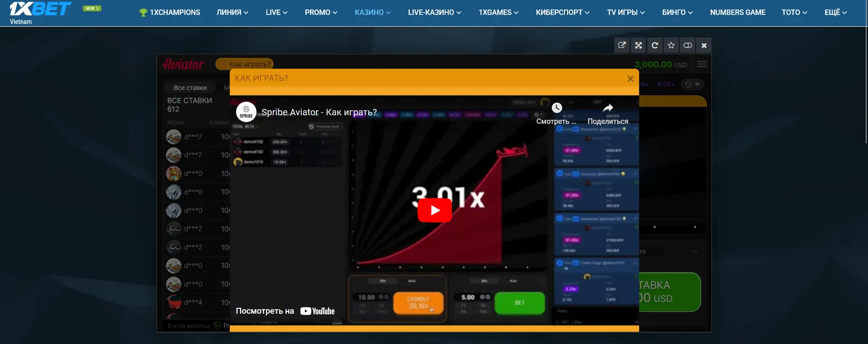Image resolution: width=868 pixels, height=344 pixels.
Task: Select 'Все ставки' tab
Action: (190, 88)
